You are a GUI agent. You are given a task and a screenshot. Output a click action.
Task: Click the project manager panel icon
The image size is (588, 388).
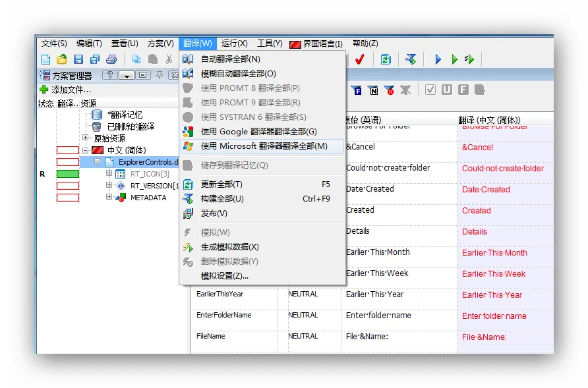click(x=45, y=75)
